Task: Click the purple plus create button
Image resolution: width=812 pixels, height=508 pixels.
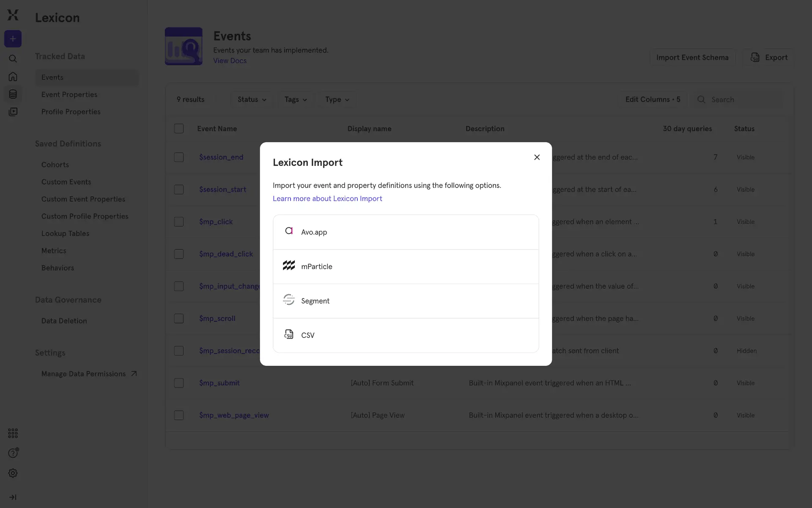Action: 13,39
